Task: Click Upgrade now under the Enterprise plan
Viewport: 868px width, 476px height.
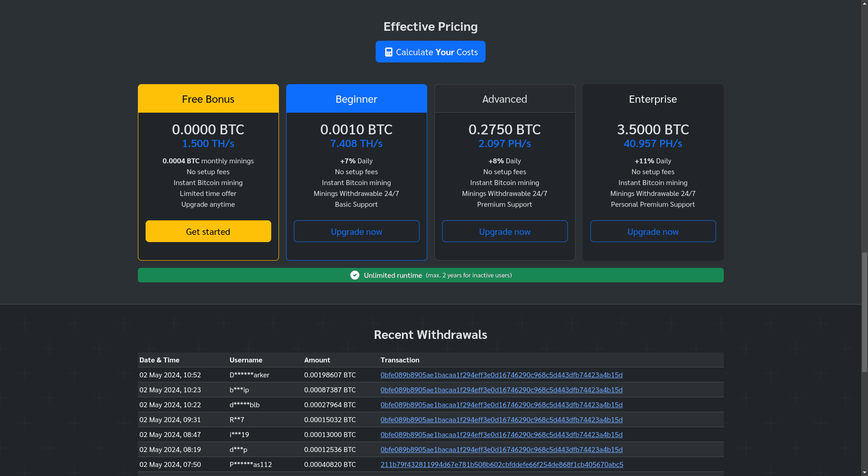Action: (653, 231)
